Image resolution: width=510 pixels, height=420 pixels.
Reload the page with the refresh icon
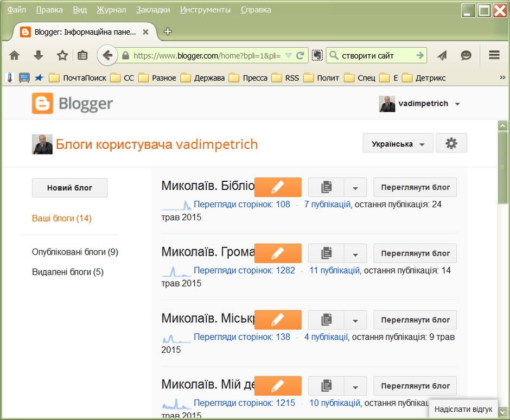click(x=300, y=56)
